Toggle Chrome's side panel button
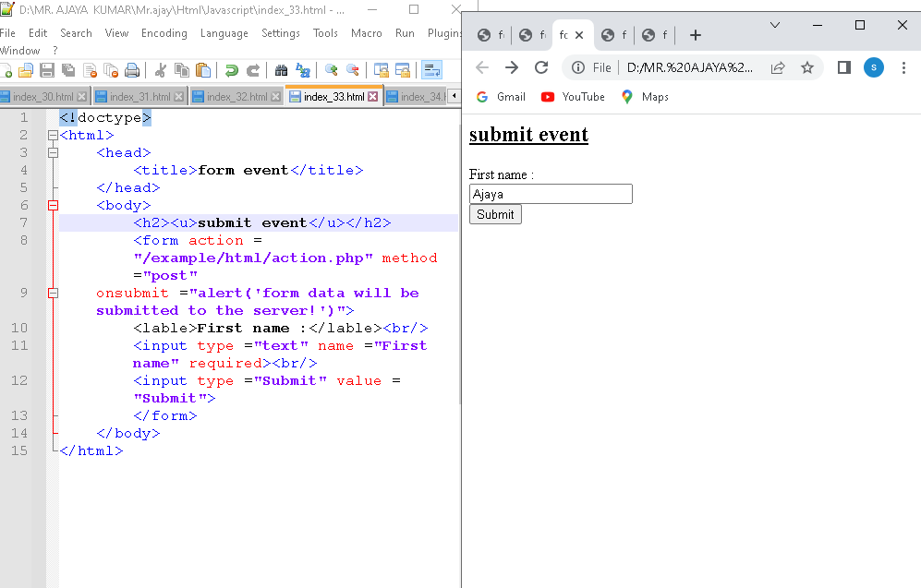921x588 pixels. 843,67
